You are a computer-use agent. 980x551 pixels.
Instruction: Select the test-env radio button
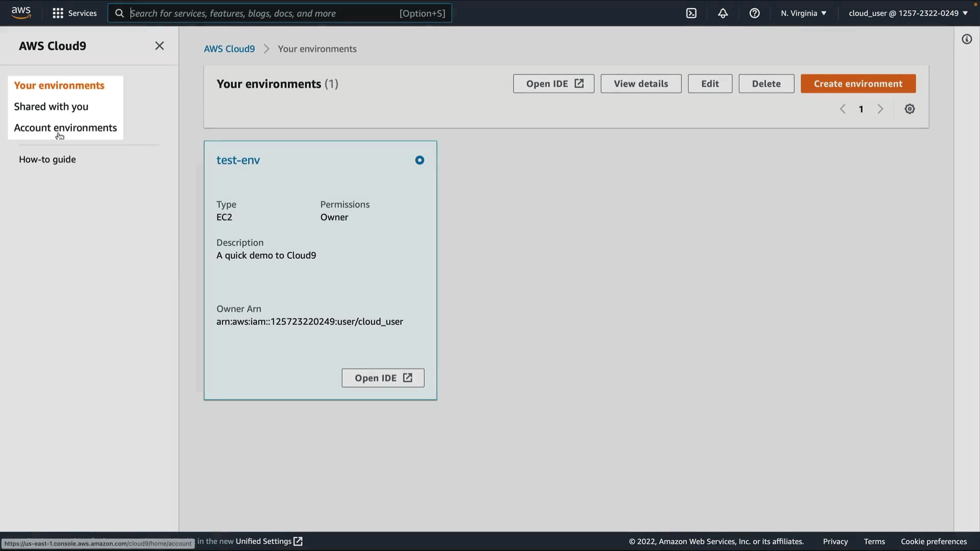[x=420, y=160]
